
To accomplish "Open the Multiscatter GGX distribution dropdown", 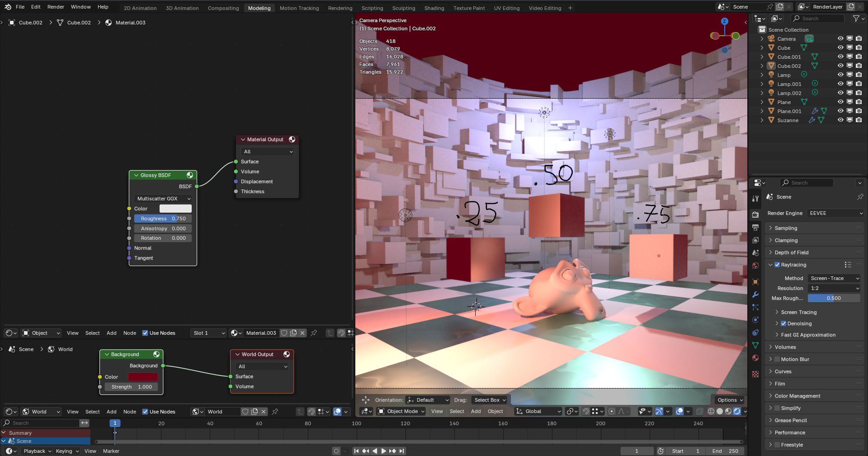I will pos(163,199).
